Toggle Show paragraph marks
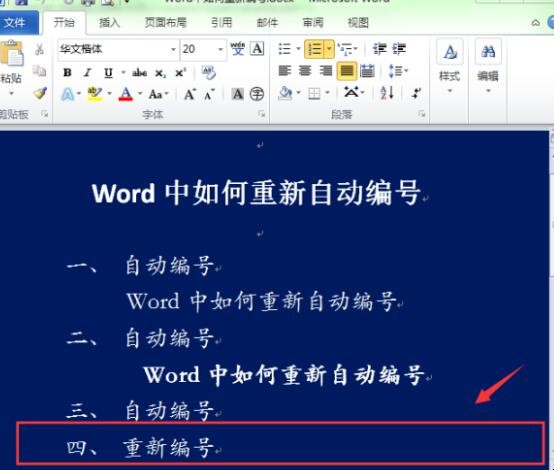Screen dimensions: 554x470 [x=416, y=93]
